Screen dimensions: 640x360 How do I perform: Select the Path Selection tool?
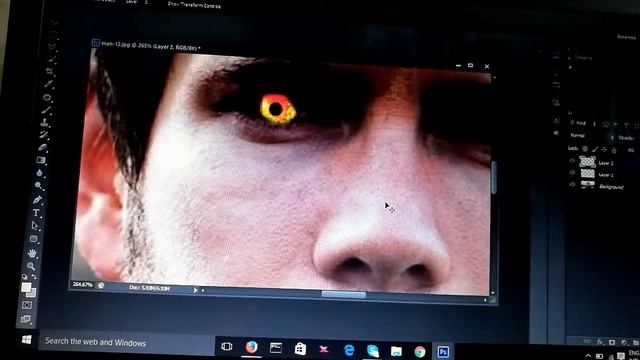point(35,226)
